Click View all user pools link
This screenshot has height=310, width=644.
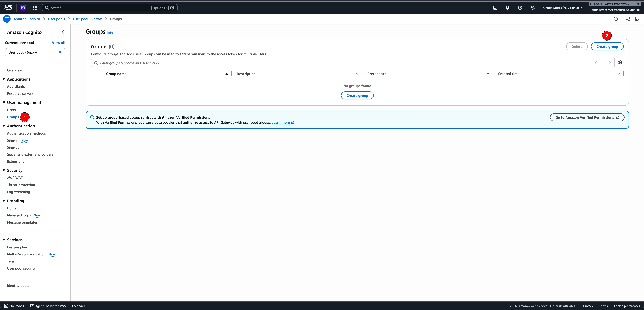(58, 43)
